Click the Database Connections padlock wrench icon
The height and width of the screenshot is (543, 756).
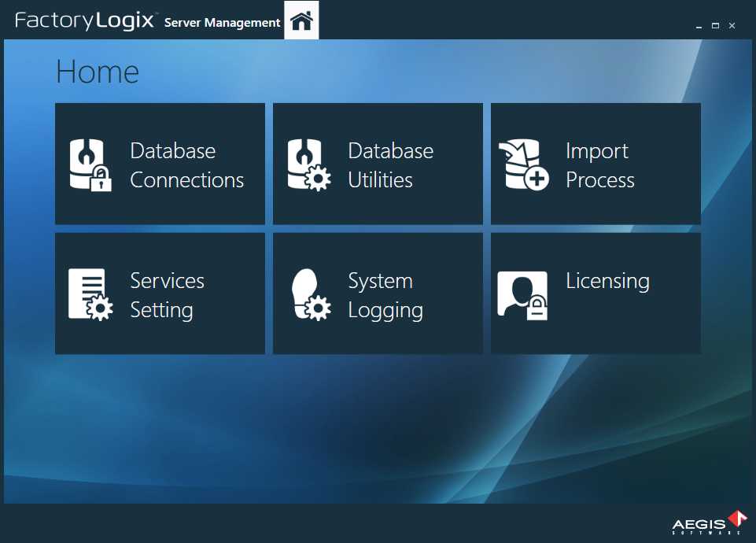pyautogui.click(x=89, y=163)
